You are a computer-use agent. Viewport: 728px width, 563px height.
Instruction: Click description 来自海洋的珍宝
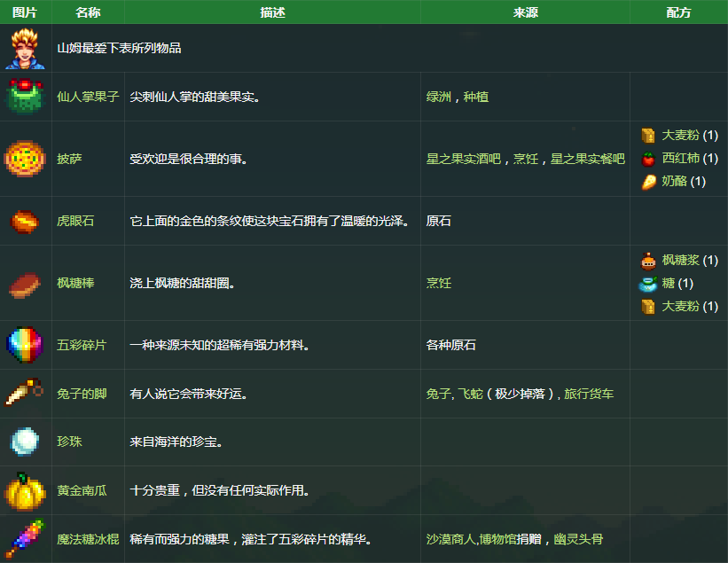[x=176, y=442]
